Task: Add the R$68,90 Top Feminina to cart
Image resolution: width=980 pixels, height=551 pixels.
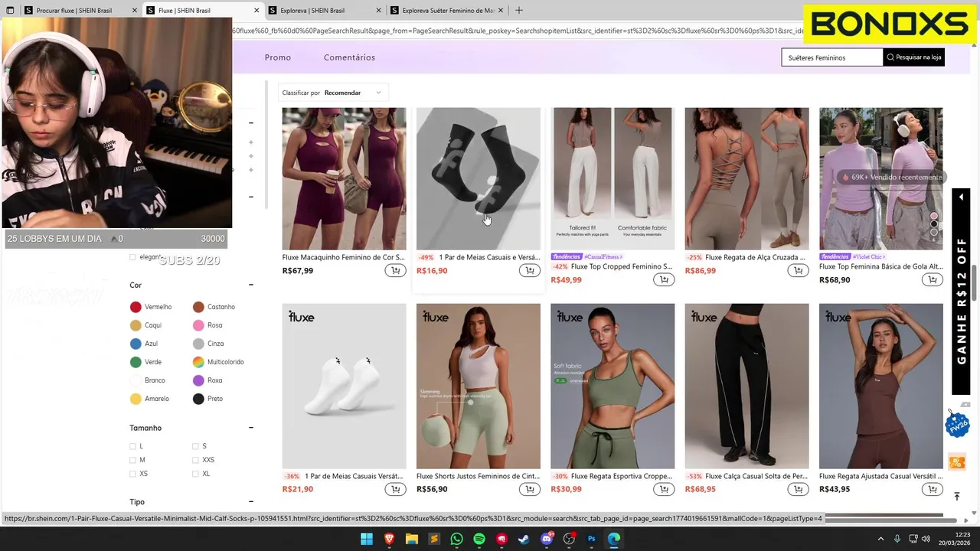Action: [932, 280]
